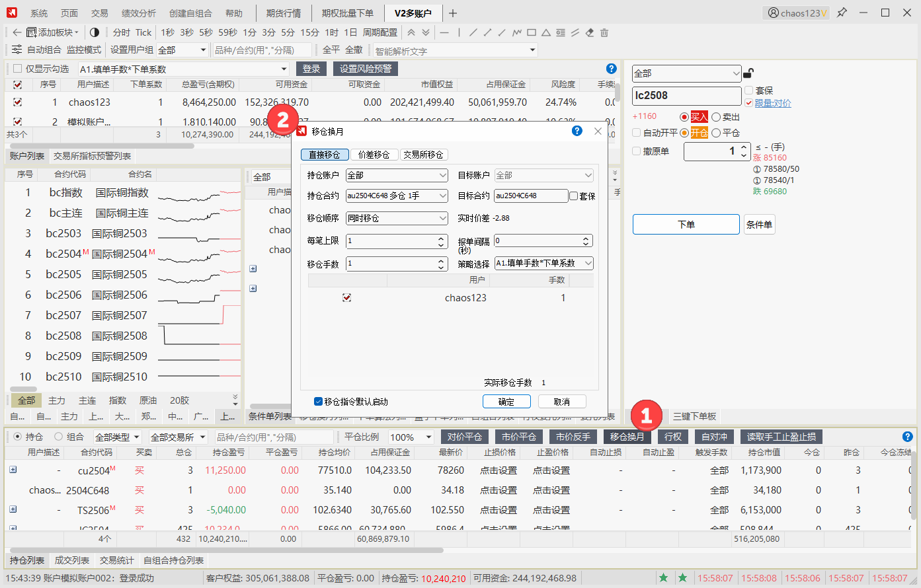The image size is (921, 588).
Task: Open the 绩效分析 menu
Action: click(139, 13)
